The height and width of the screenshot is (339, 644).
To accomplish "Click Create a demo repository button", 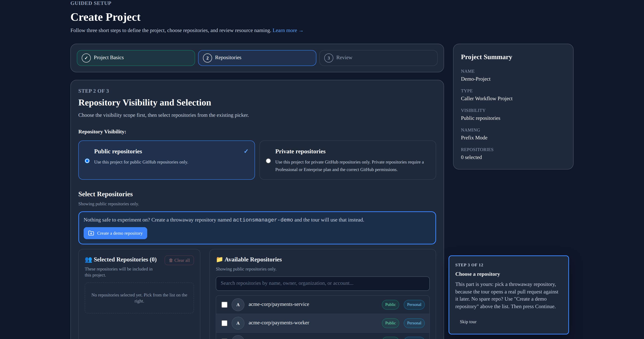I will (x=115, y=233).
